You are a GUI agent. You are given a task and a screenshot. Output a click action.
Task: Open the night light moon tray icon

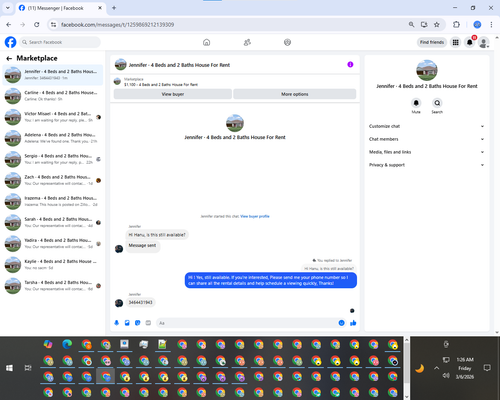click(x=419, y=369)
